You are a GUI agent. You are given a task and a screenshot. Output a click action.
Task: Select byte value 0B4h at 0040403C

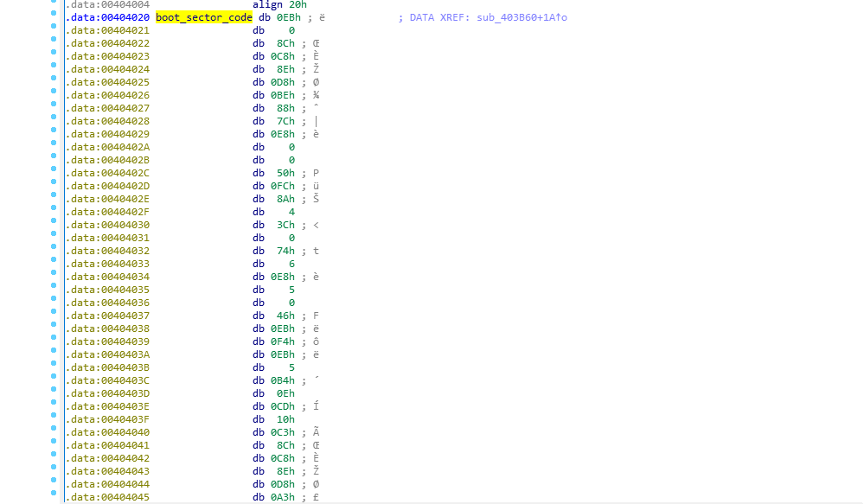[x=283, y=380]
